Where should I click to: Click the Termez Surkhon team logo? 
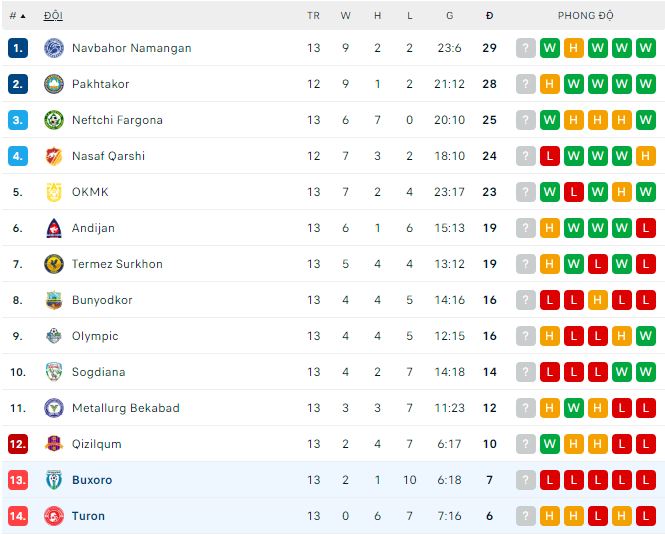click(x=54, y=264)
